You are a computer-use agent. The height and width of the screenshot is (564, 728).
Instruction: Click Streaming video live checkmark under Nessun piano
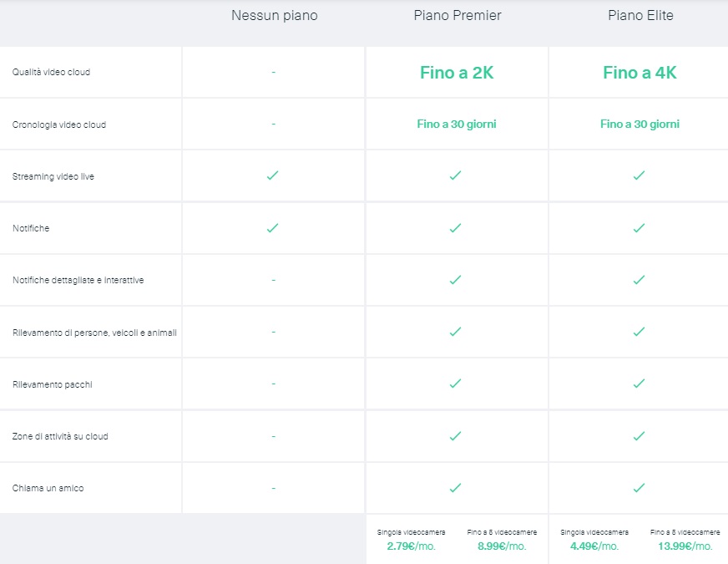point(272,175)
